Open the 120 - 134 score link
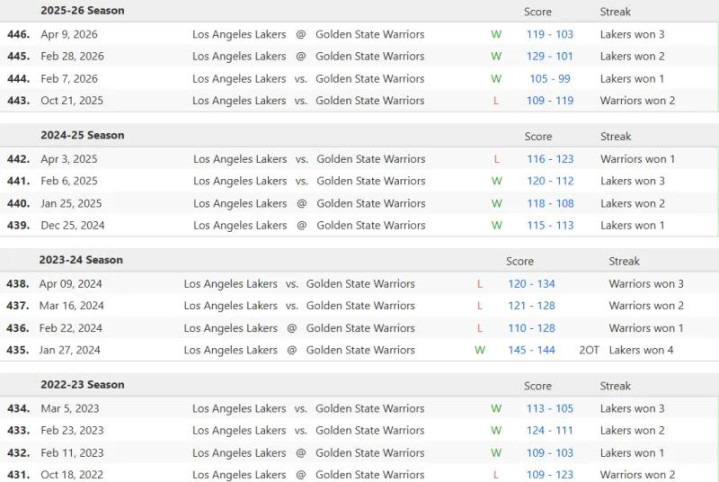719x482 pixels. tap(531, 284)
